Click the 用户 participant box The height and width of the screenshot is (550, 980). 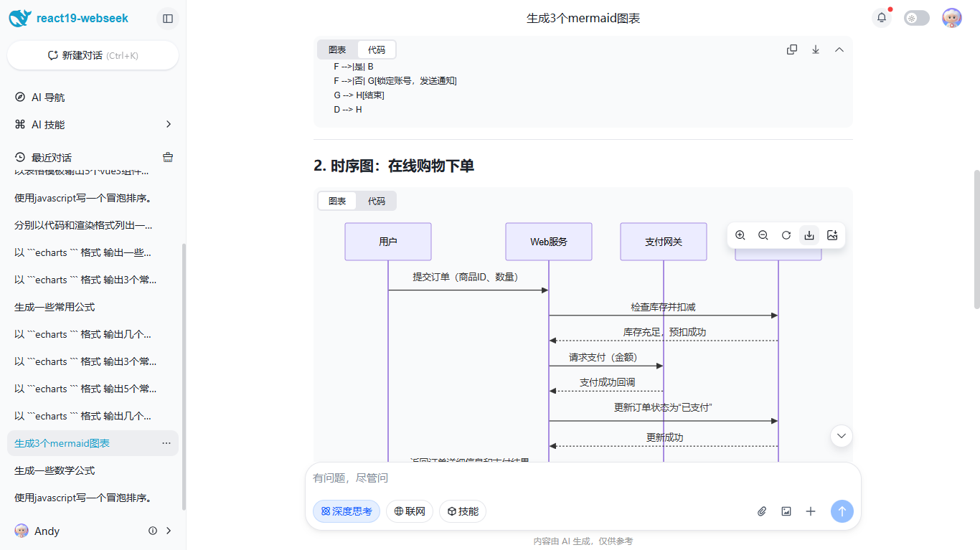pos(388,242)
